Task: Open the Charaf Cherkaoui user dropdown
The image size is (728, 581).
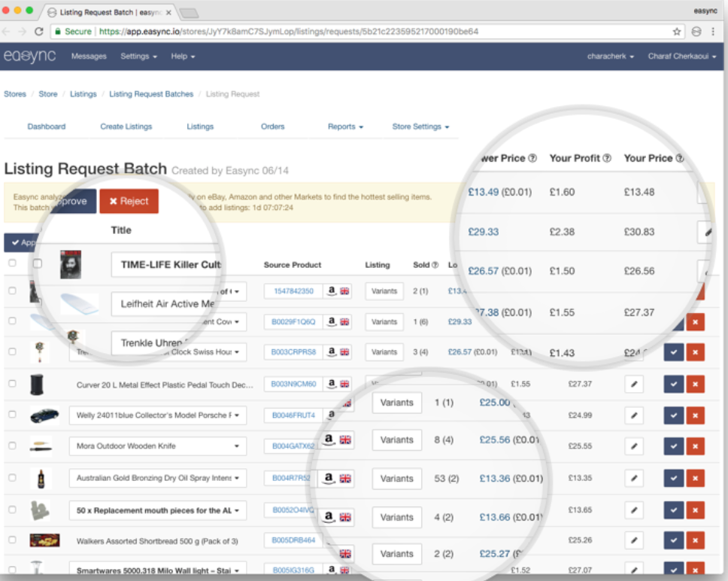Action: pos(681,56)
